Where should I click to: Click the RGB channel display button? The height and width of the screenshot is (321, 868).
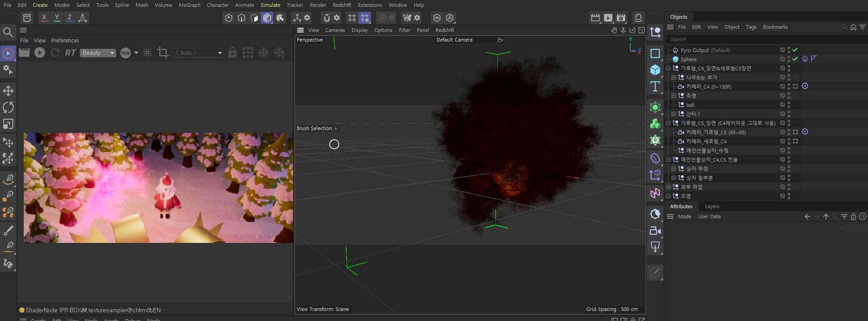(126, 53)
